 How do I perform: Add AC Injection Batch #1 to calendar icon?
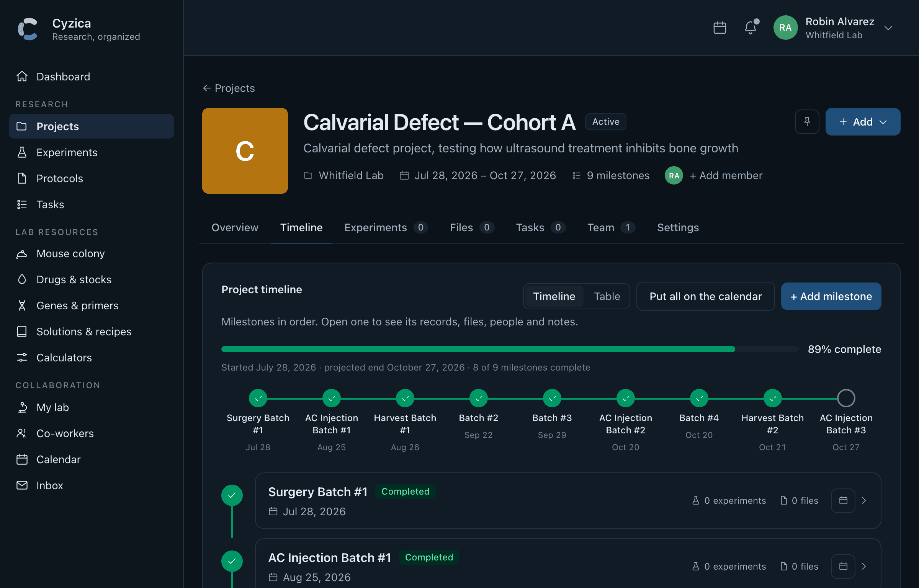click(x=843, y=566)
